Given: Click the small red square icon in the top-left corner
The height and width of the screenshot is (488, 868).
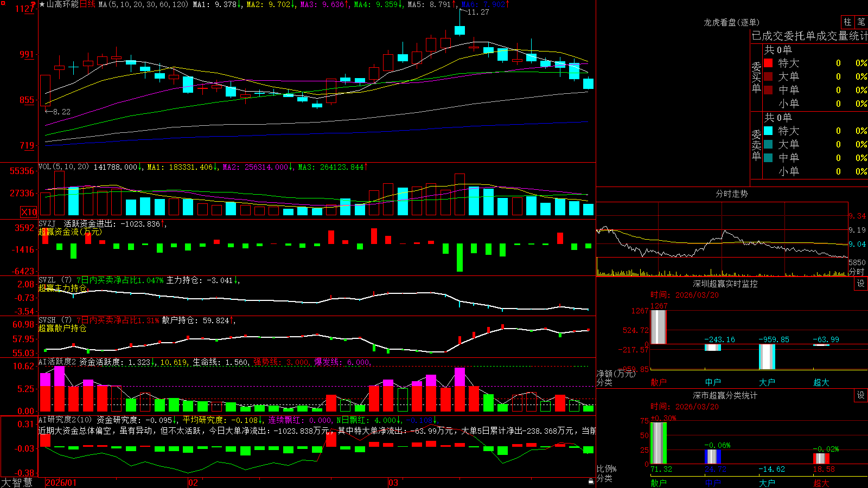Looking at the screenshot, I should (3, 3).
